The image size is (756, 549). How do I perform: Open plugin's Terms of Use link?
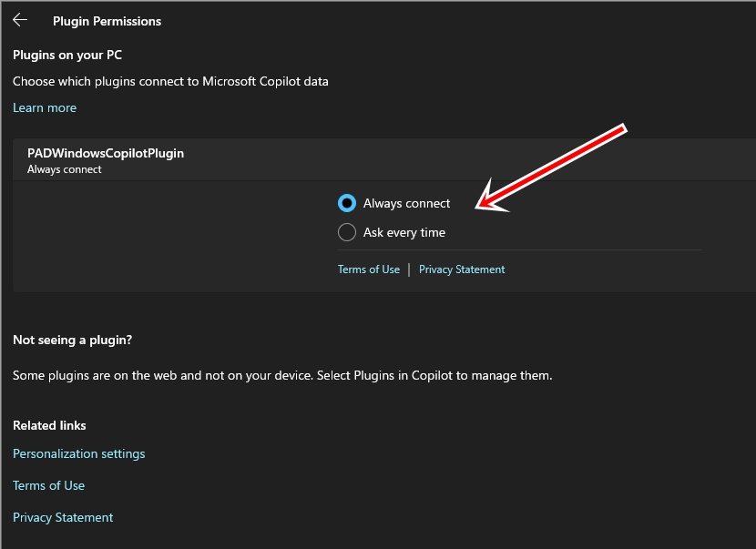click(x=368, y=269)
